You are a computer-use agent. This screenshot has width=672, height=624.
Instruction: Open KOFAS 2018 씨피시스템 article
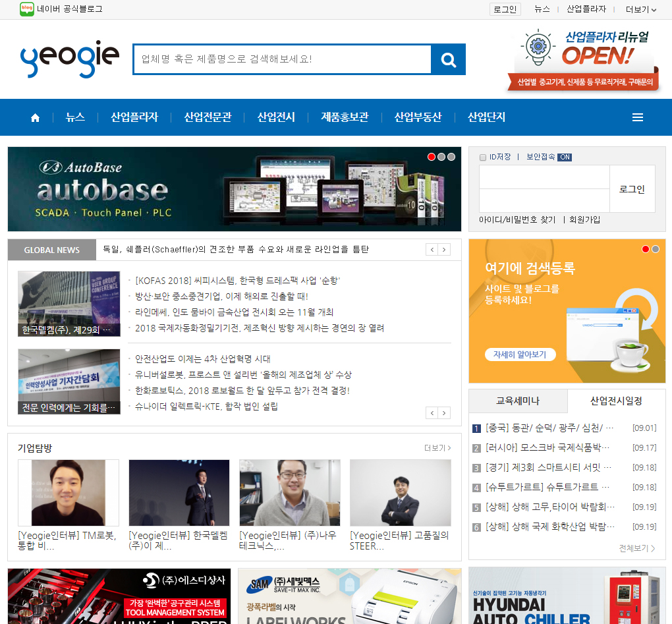[237, 281]
